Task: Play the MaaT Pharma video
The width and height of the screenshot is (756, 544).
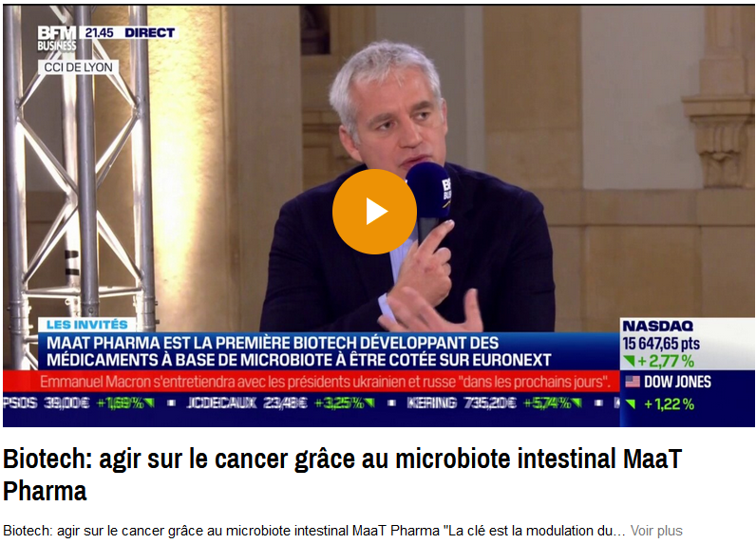Action: coord(374,212)
